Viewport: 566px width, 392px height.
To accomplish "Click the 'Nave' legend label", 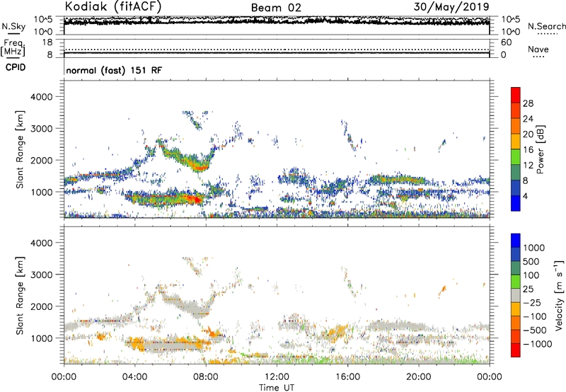I will (x=538, y=49).
